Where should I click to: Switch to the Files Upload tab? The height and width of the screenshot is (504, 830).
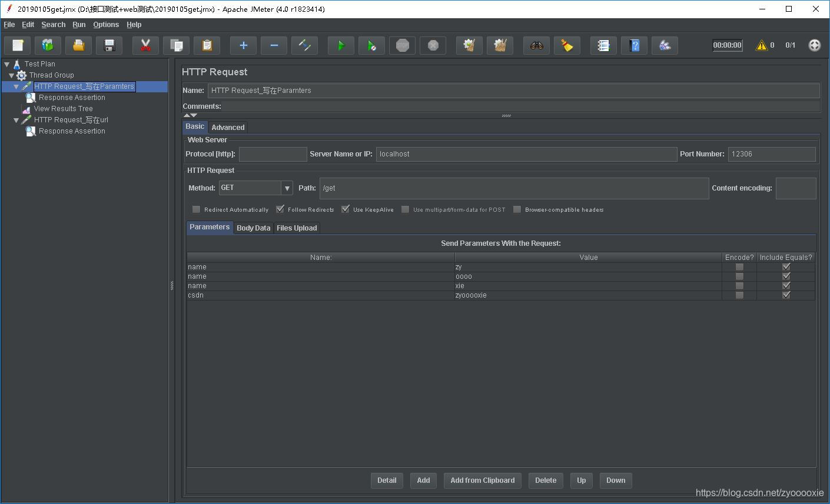tap(297, 228)
